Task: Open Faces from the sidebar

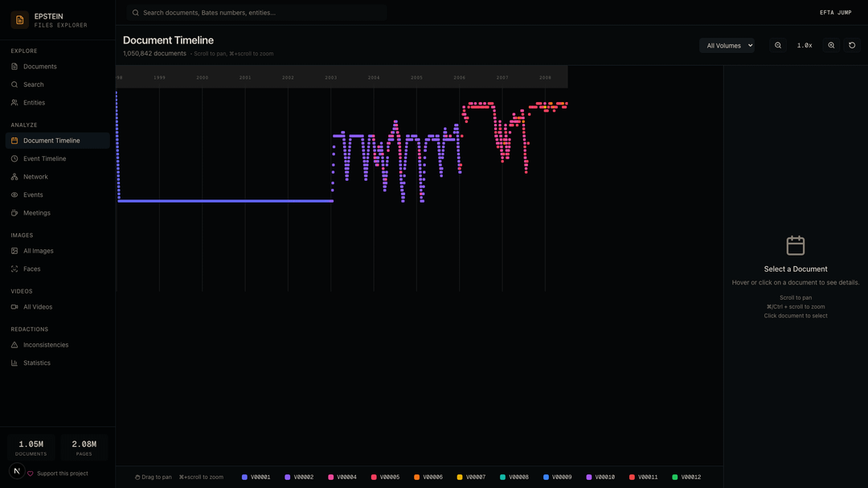Action: click(31, 269)
